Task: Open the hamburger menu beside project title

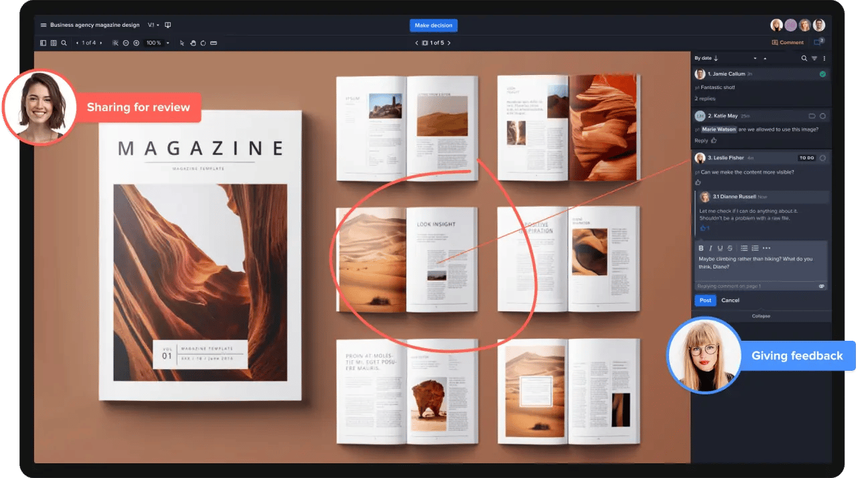Action: (x=44, y=25)
